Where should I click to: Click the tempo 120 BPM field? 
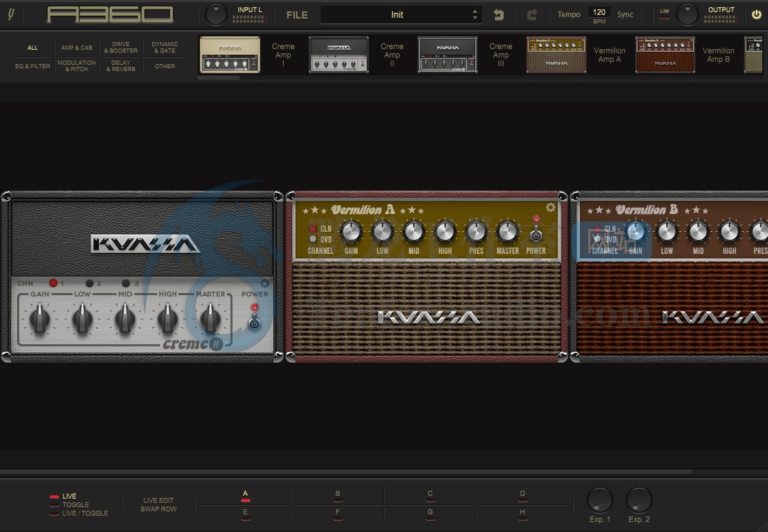[599, 12]
